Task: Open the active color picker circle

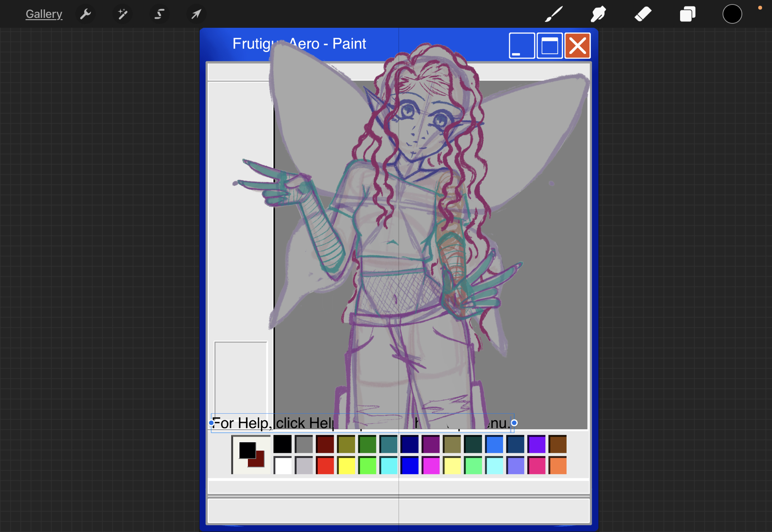Action: 732,14
